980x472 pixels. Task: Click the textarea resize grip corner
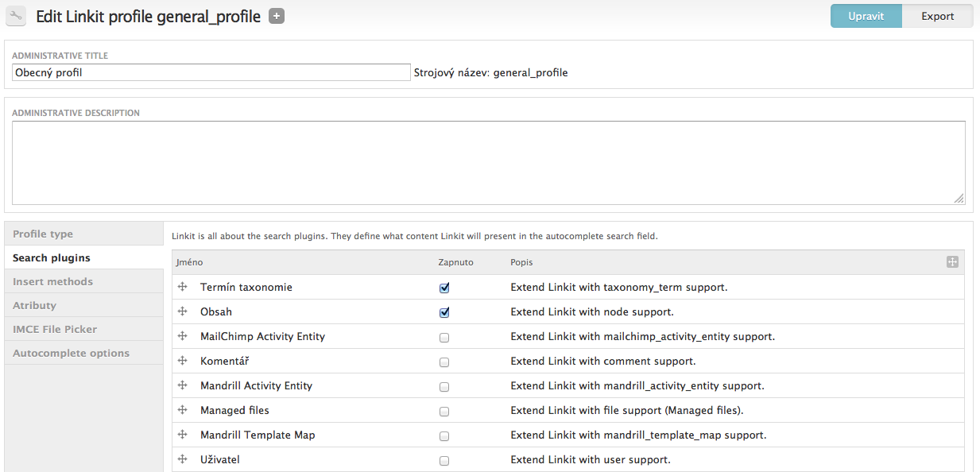959,198
